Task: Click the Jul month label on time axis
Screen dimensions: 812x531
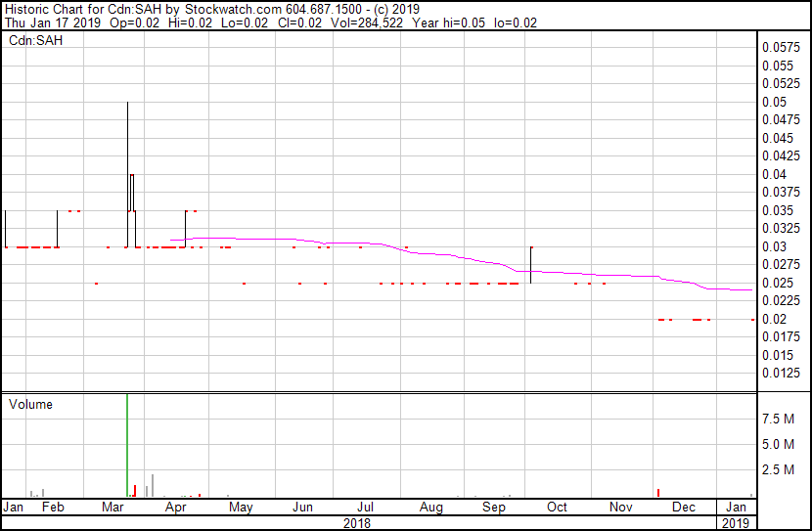Action: pos(367,508)
